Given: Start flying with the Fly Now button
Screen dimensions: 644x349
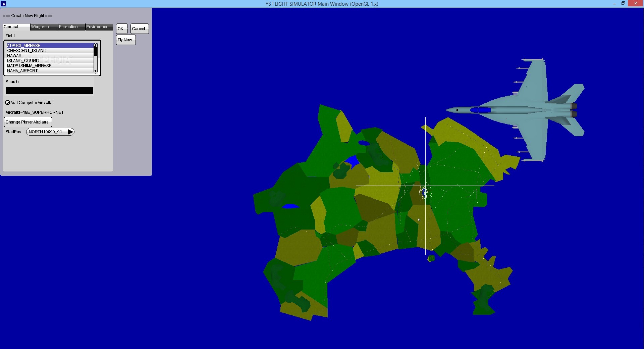Looking at the screenshot, I should 126,40.
